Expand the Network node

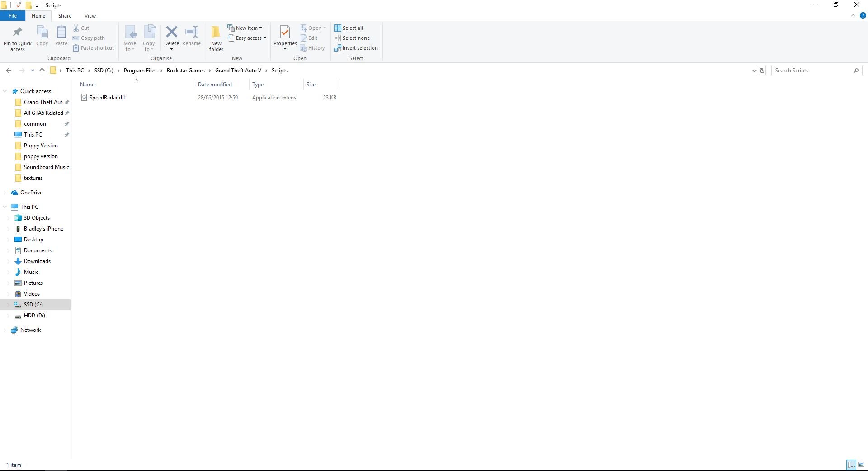click(x=5, y=330)
